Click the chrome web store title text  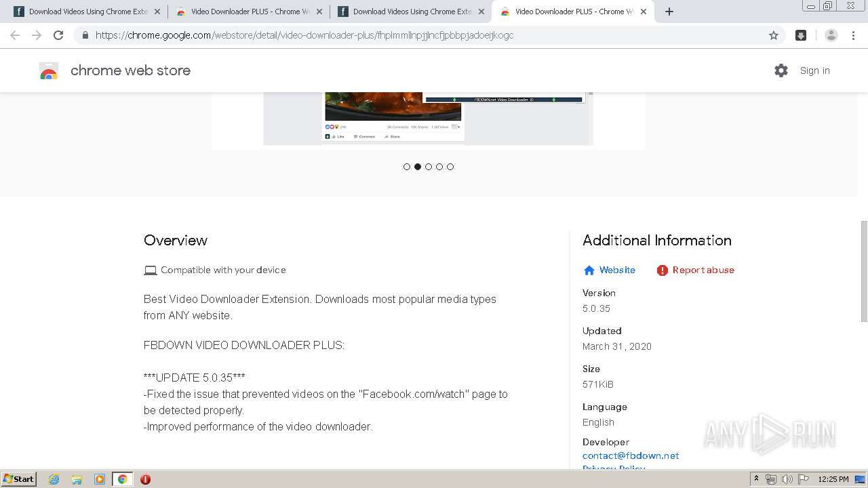130,70
